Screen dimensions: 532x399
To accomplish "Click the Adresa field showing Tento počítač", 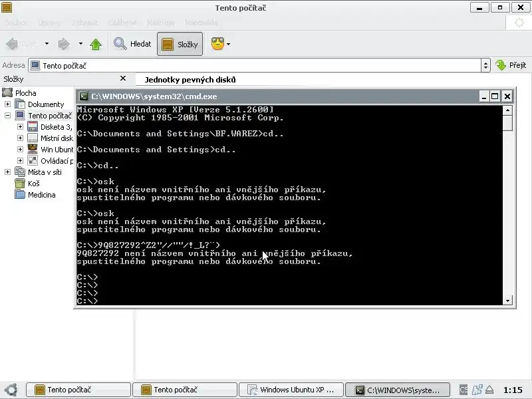I will pyautogui.click(x=255, y=65).
